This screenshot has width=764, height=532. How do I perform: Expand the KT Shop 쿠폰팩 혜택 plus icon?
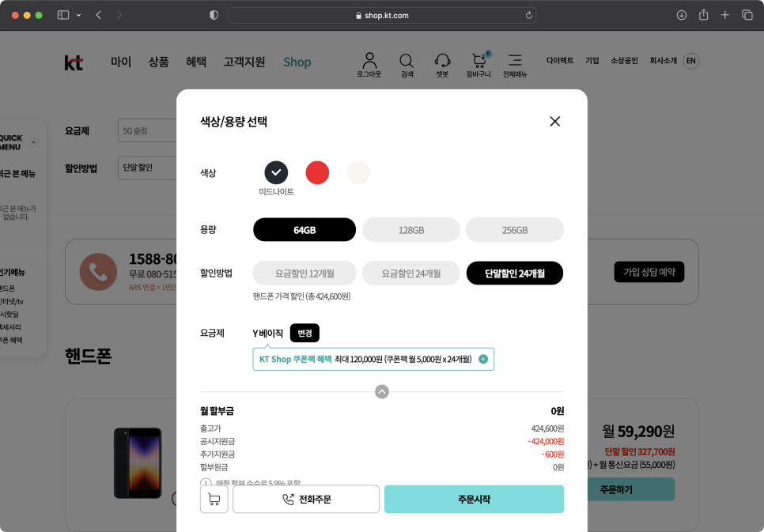point(484,358)
